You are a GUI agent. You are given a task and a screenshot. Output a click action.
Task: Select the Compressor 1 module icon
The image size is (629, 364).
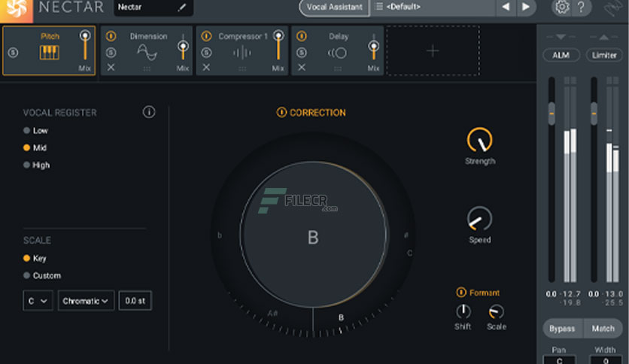coord(242,53)
